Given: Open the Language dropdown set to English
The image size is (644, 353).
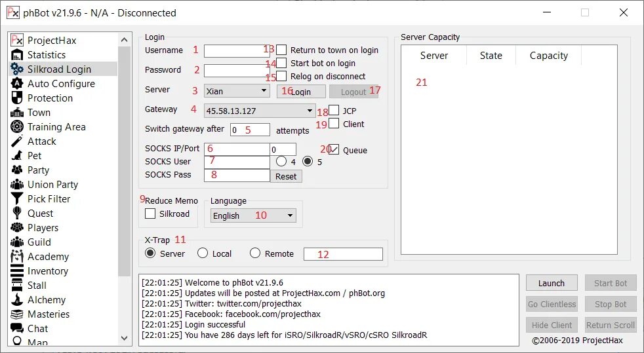Looking at the screenshot, I should click(x=253, y=215).
